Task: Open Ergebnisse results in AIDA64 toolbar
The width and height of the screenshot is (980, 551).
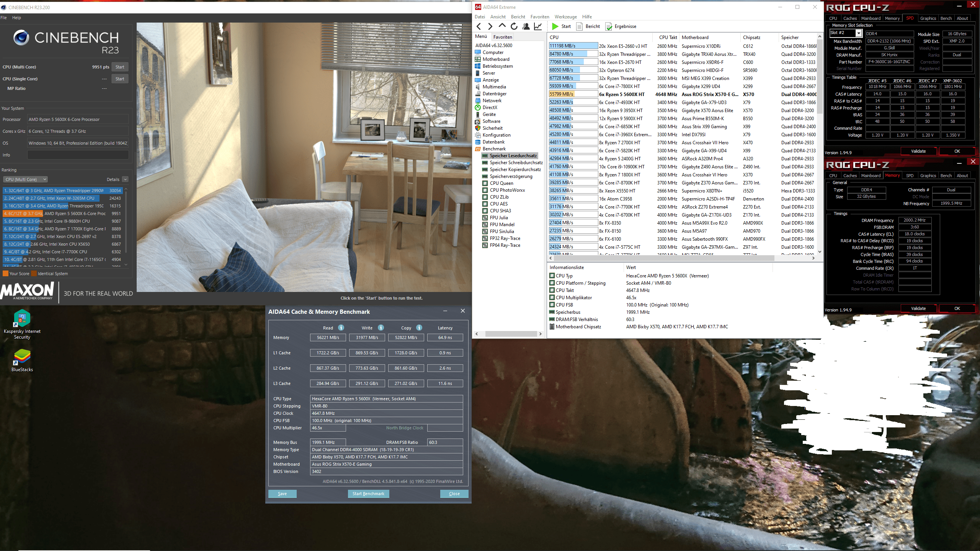Action: [621, 26]
